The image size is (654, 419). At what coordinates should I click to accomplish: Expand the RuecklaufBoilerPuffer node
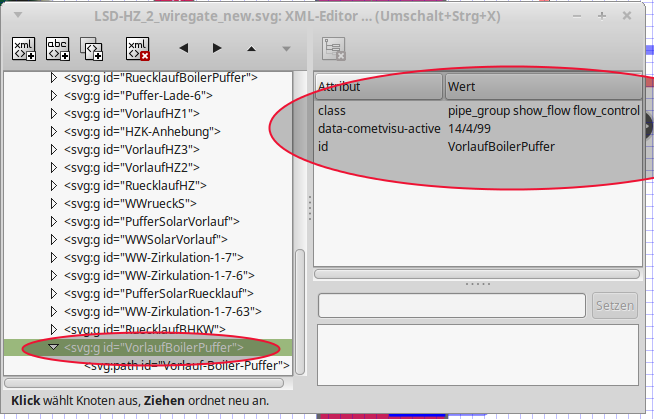pos(55,77)
